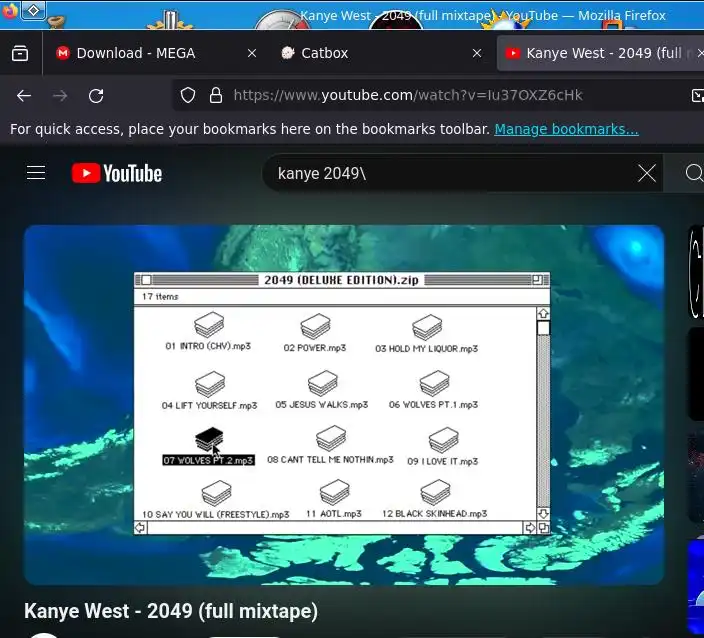Select the Kanye West - 2049 YouTube tab
The height and width of the screenshot is (638, 704).
[x=602, y=53]
